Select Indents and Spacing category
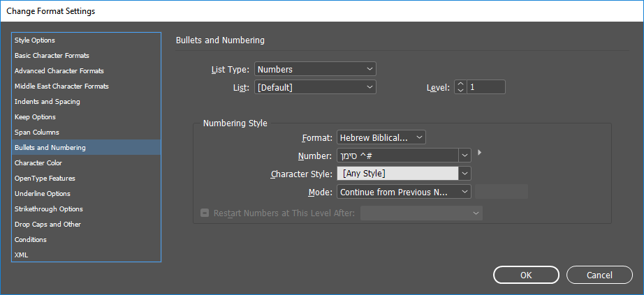The image size is (644, 295). pyautogui.click(x=47, y=102)
